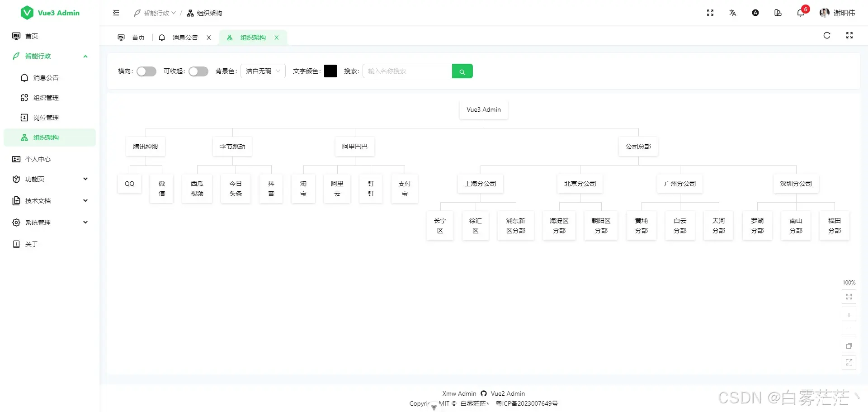This screenshot has height=412, width=868.
Task: Maximize the content area in tab bar
Action: point(849,35)
